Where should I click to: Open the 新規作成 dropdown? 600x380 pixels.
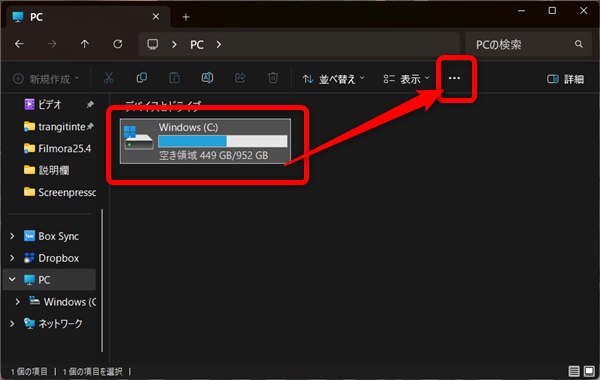[46, 79]
